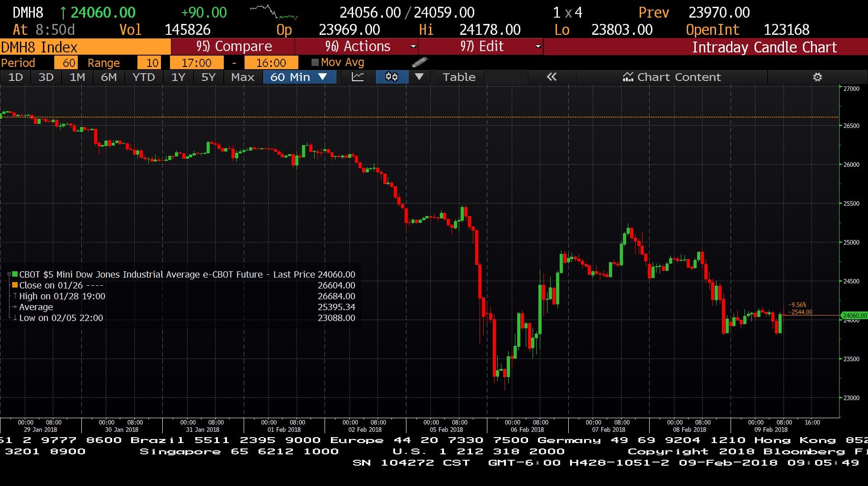Edit the 16:00 end time field
The image size is (868, 486).
(x=271, y=62)
